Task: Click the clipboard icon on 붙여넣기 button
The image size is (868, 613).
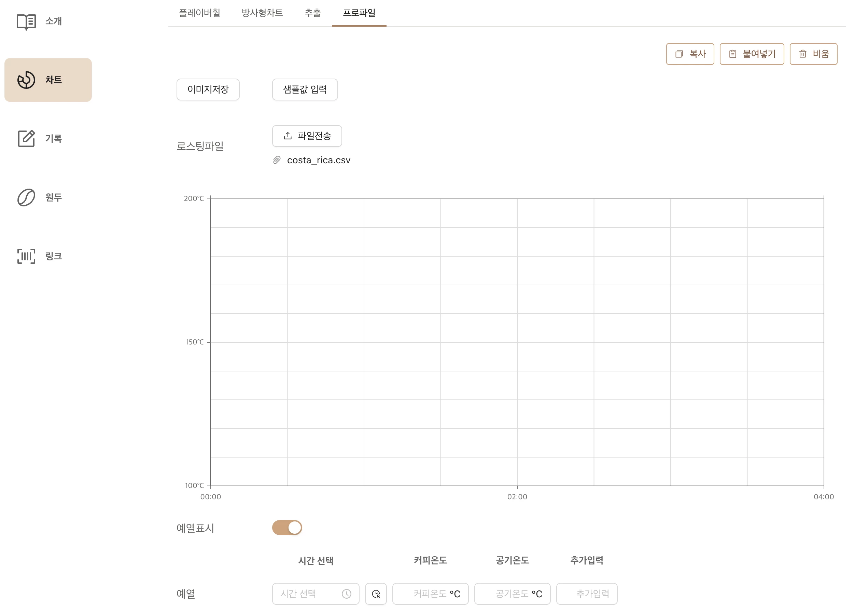Action: [733, 54]
